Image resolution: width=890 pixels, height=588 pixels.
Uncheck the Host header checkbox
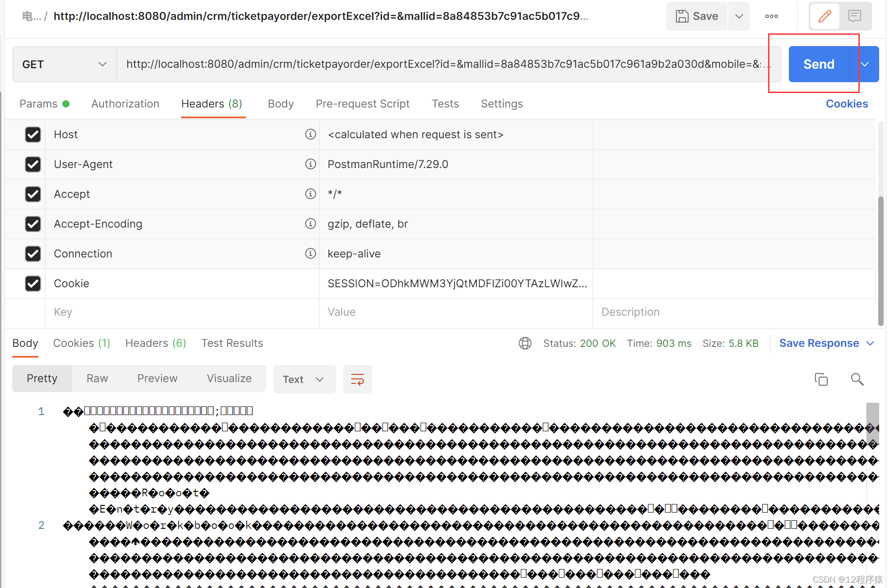pos(33,135)
